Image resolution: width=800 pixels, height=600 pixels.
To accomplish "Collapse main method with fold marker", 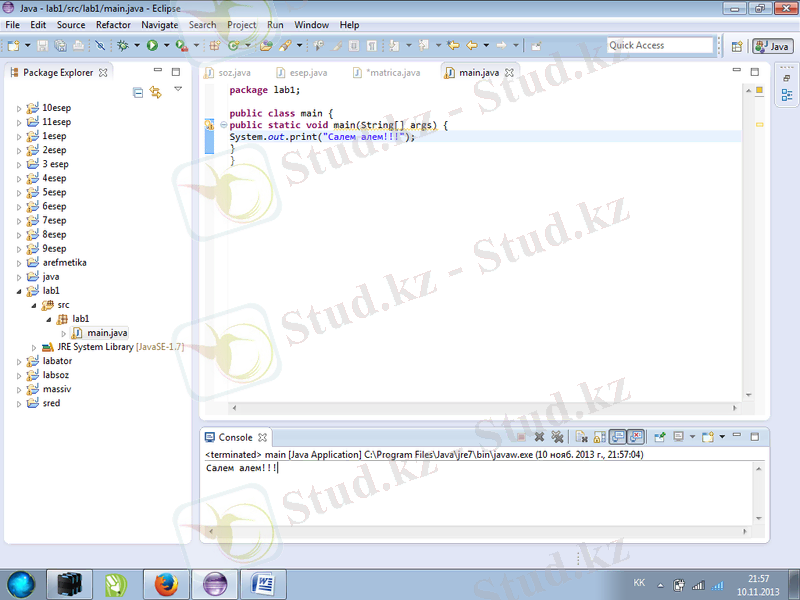I will 223,125.
